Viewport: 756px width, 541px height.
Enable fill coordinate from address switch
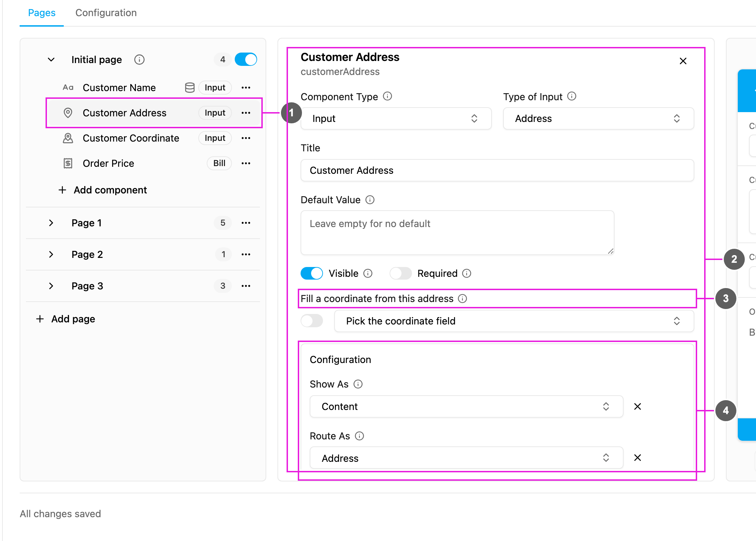click(x=312, y=321)
